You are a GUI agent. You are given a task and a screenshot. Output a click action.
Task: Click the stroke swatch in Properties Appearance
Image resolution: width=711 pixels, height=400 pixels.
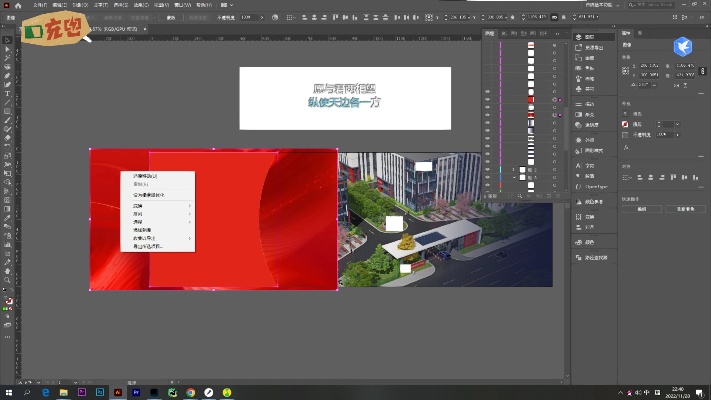(x=625, y=124)
